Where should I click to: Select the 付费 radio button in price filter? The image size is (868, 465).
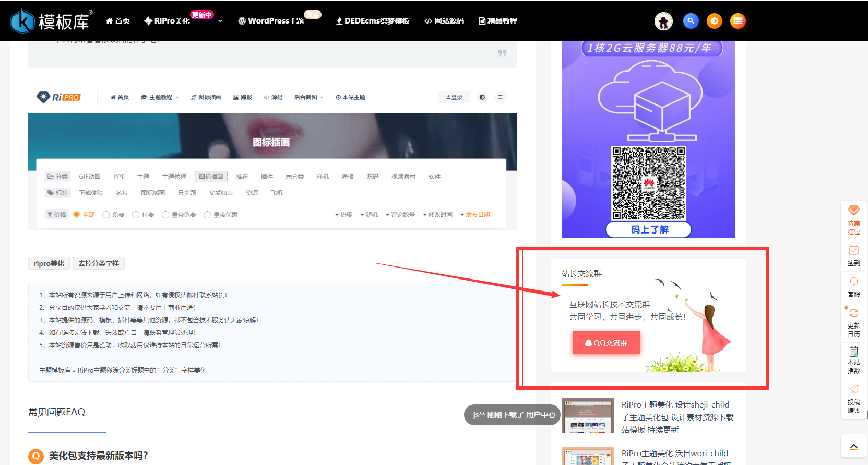click(x=136, y=215)
